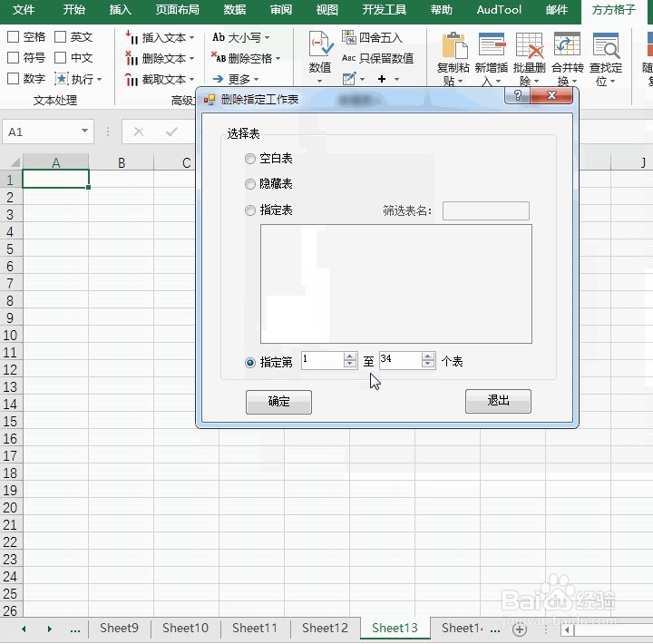The image size is (653, 644).
Task: Expand the 截取文本 dropdown arrow
Action: (x=191, y=80)
